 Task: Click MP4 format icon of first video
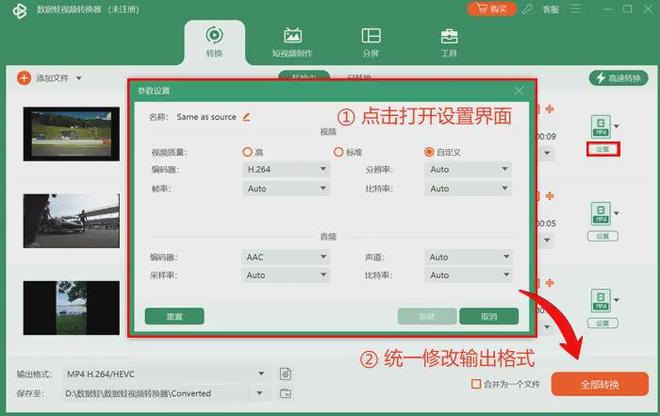tap(601, 126)
